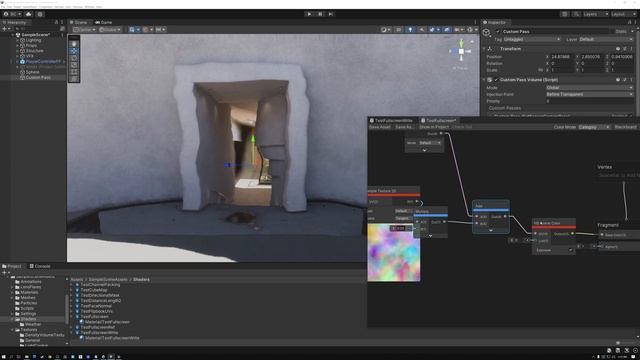Select the Rotate tool in scene toolbar

tap(74, 58)
